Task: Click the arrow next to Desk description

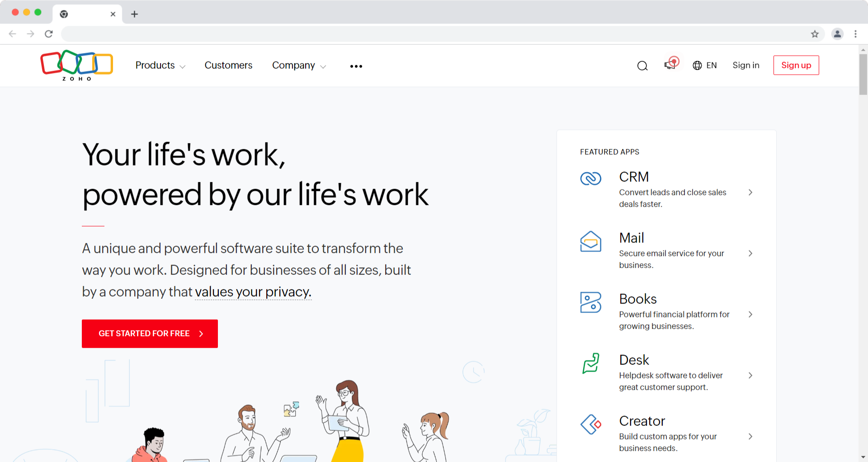Action: click(750, 376)
